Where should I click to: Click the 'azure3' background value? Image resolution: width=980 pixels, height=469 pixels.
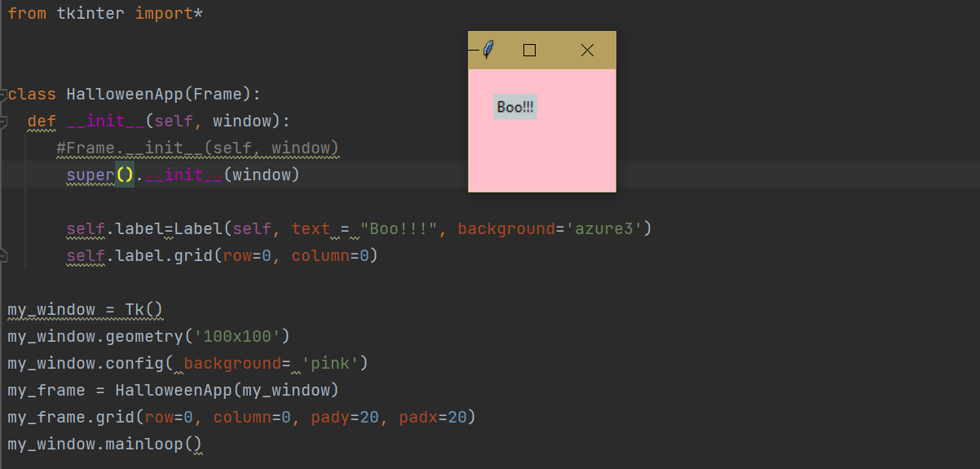coord(603,229)
